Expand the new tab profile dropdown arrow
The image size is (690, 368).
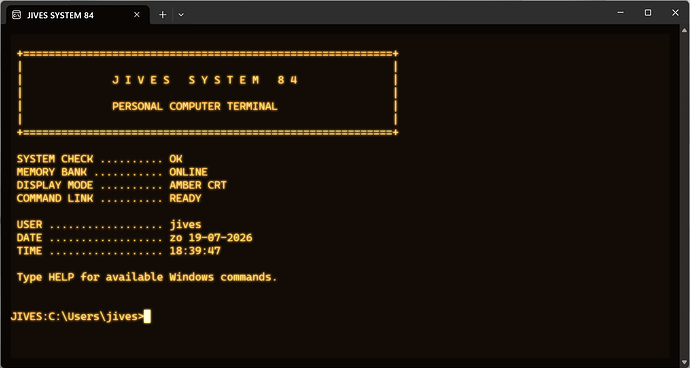point(181,15)
